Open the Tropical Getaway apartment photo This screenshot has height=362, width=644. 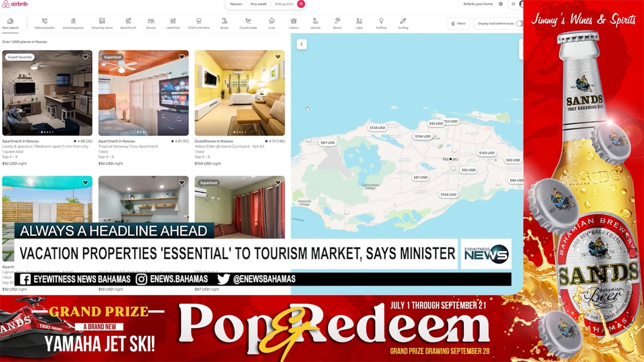[x=143, y=93]
